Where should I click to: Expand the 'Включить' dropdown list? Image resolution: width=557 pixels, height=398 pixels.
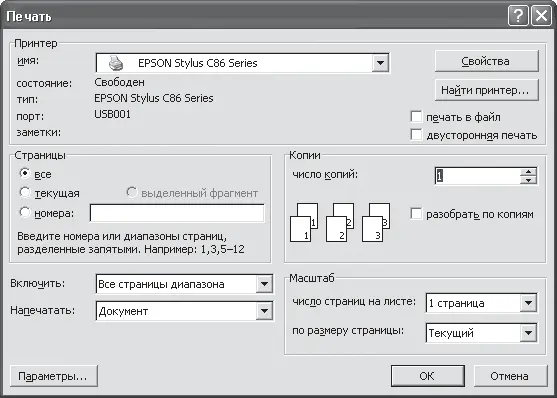coord(264,284)
